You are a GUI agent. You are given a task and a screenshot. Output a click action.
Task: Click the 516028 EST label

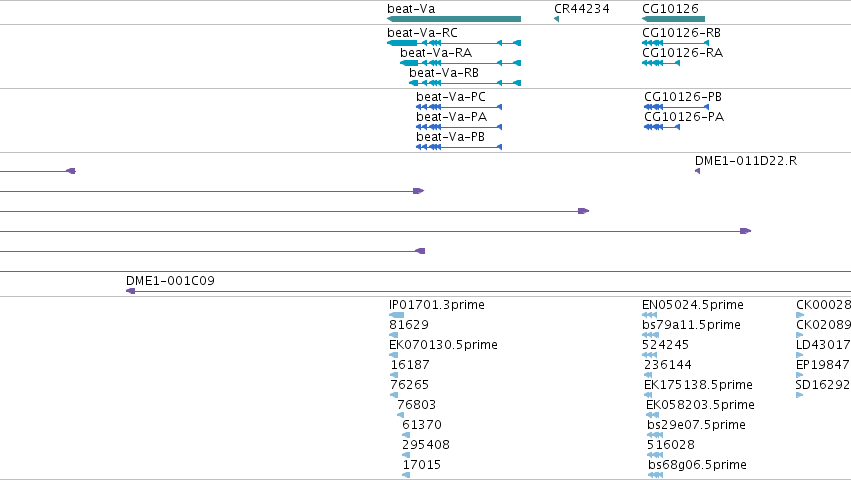coord(670,445)
